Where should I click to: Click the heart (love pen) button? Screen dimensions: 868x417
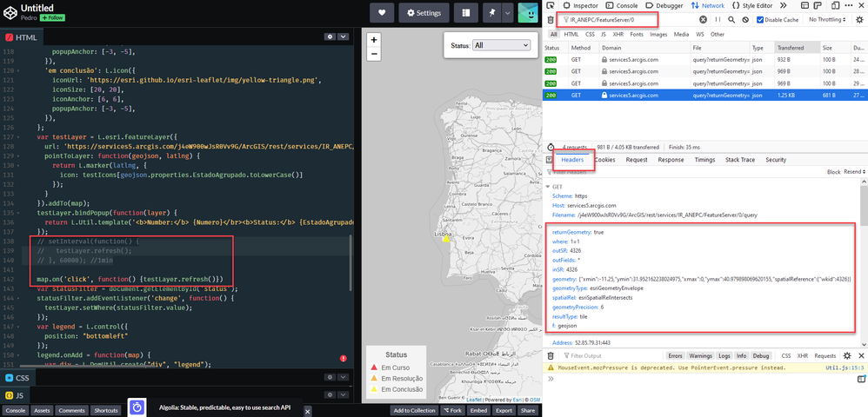(x=382, y=13)
